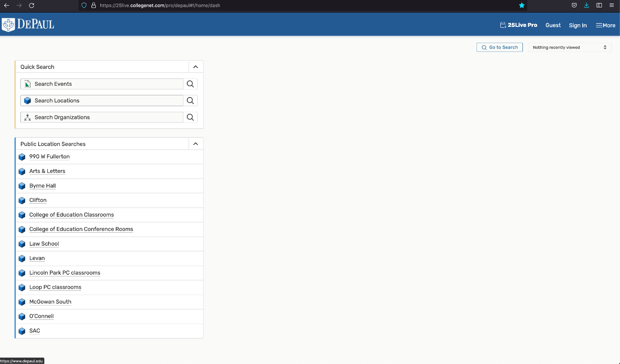
Task: Click the cube icon beside Loop PC classrooms
Action: click(x=22, y=288)
